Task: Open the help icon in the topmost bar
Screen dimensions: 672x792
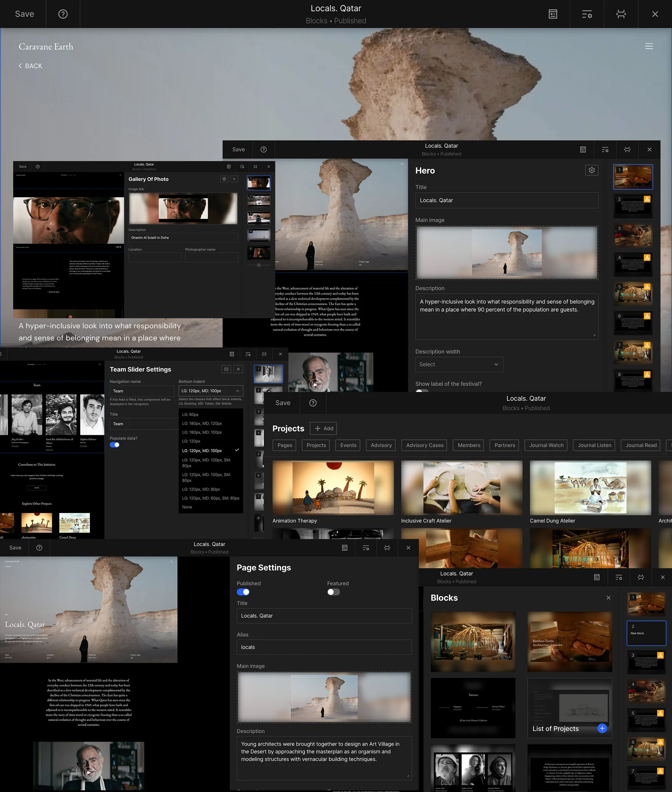Action: (x=63, y=14)
